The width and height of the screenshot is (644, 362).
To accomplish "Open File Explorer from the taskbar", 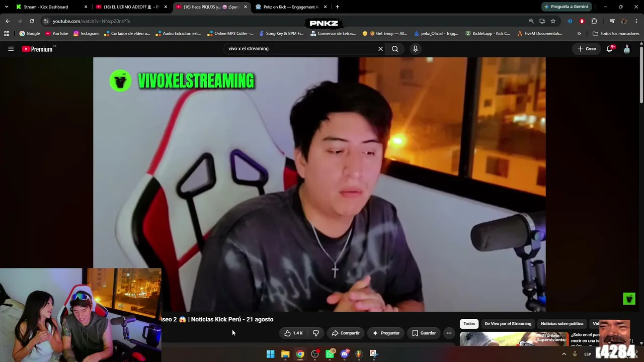I will click(285, 354).
